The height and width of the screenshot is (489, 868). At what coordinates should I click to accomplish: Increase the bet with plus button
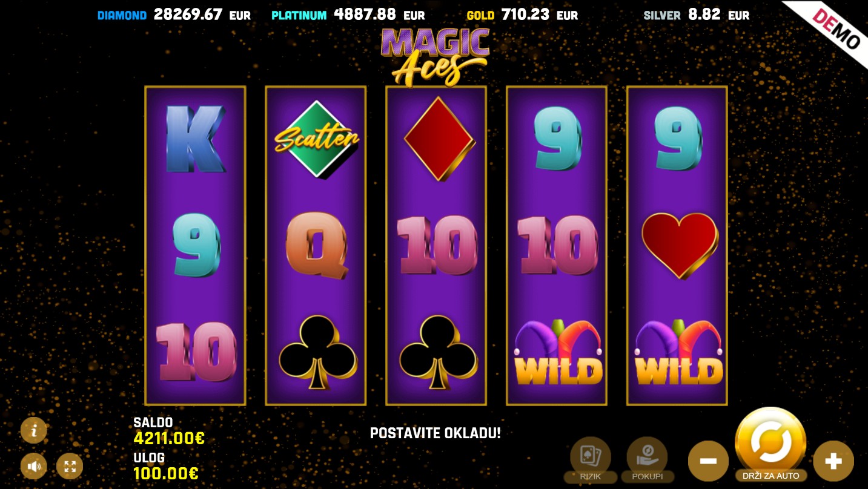point(833,461)
